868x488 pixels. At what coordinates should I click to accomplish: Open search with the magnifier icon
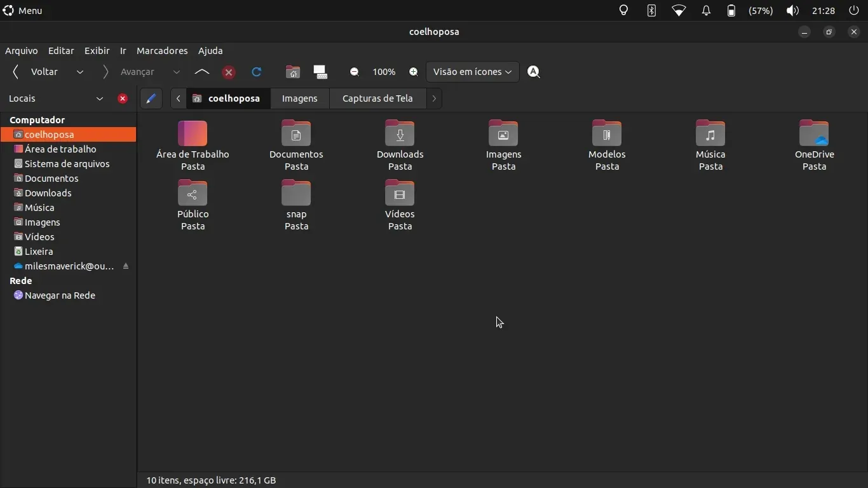coord(534,72)
